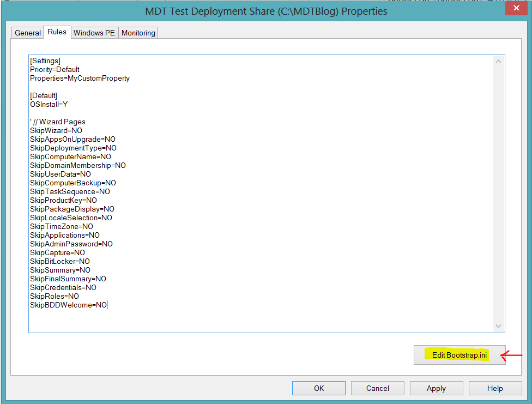532x404 pixels.
Task: Click Apply to save rules
Action: (x=436, y=388)
